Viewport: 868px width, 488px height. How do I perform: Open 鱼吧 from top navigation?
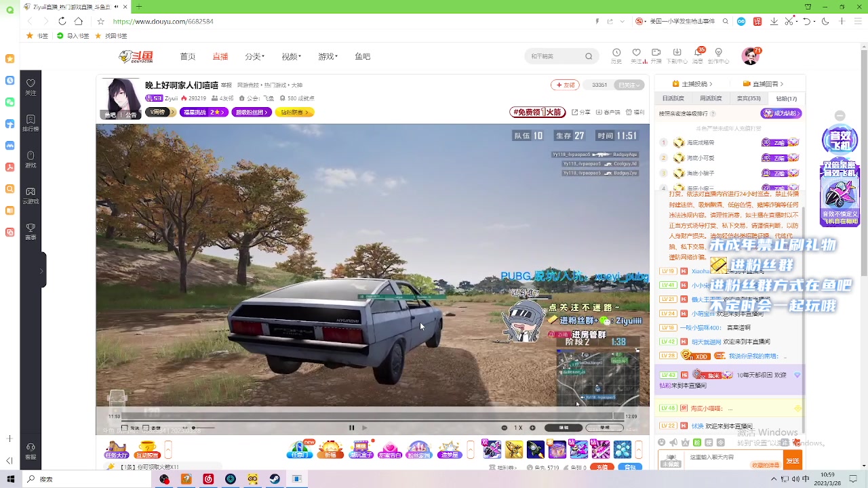(362, 56)
